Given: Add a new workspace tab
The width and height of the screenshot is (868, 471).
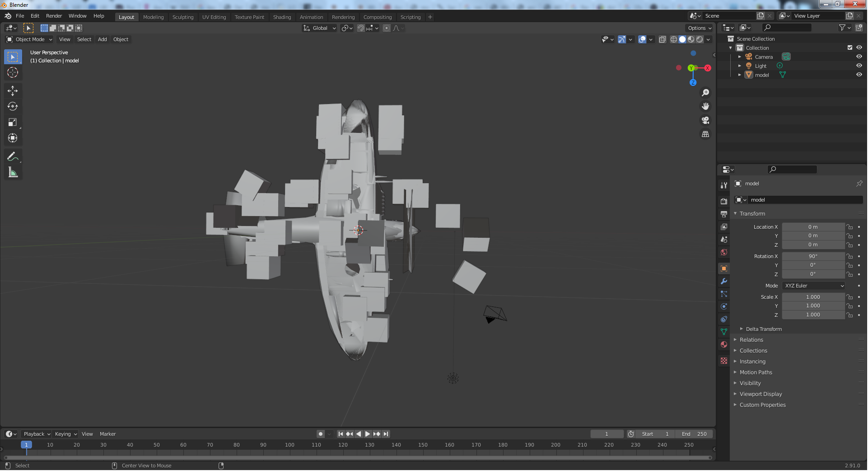Looking at the screenshot, I should click(x=430, y=17).
